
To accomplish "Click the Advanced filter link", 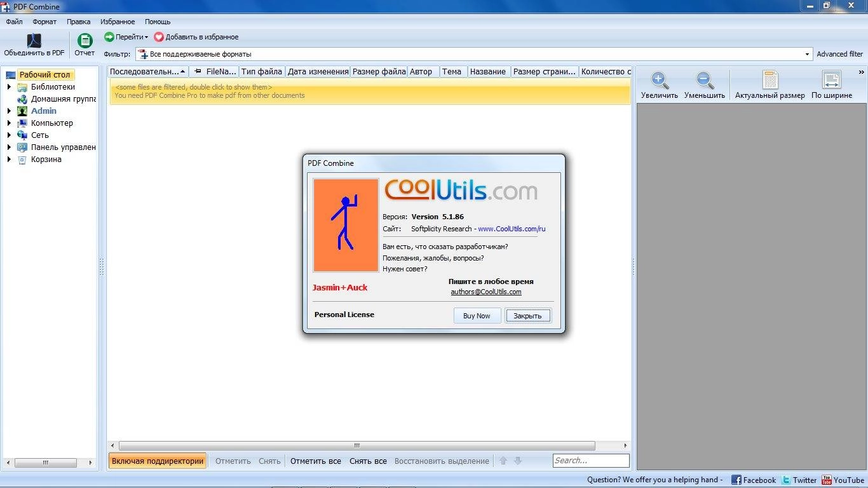I will tap(840, 54).
